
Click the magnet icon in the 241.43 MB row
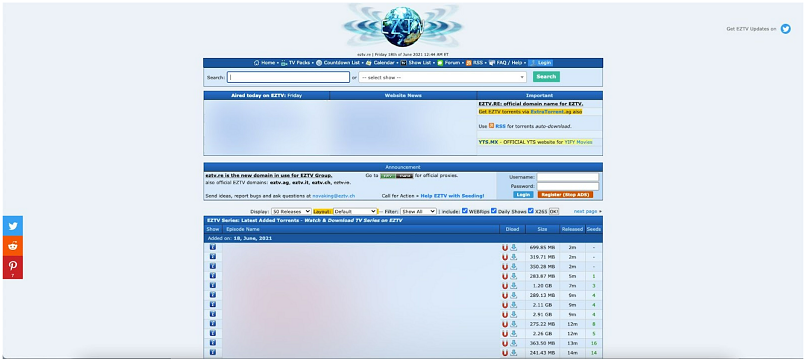click(x=505, y=353)
